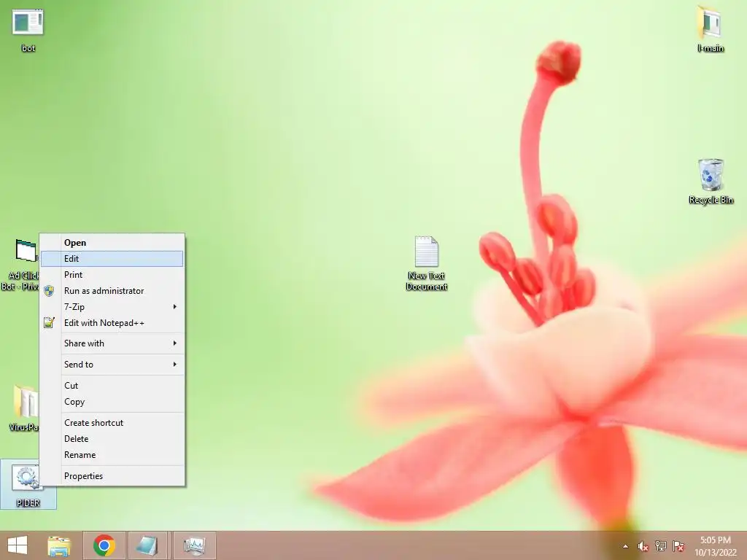Choose Delete in context menu
The image size is (747, 560).
click(x=112, y=439)
